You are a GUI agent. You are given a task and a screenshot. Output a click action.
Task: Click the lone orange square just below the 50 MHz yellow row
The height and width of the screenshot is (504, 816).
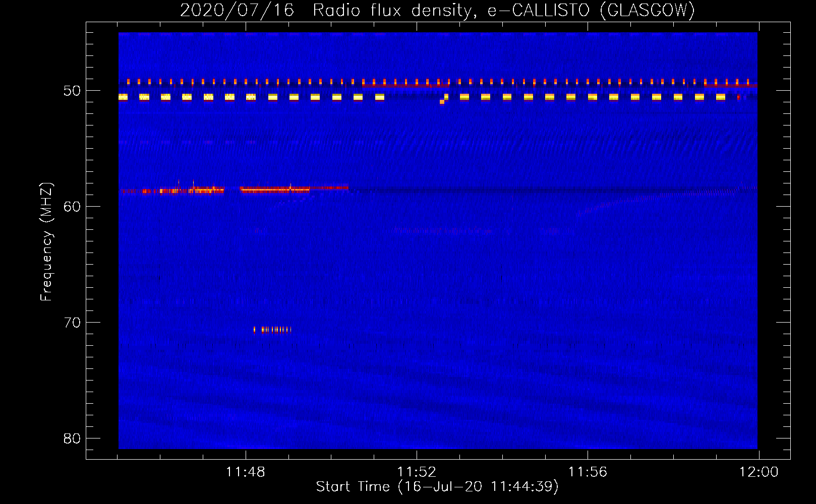442,102
